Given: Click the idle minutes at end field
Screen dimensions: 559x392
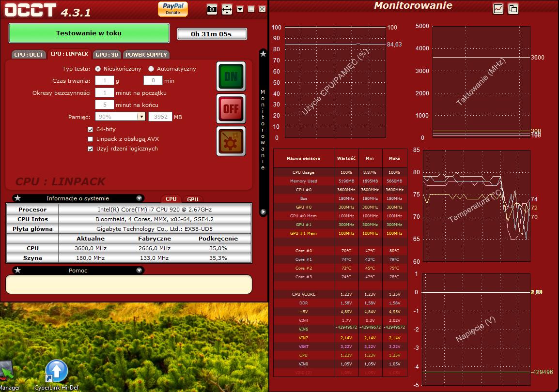Looking at the screenshot, I should pyautogui.click(x=105, y=105).
